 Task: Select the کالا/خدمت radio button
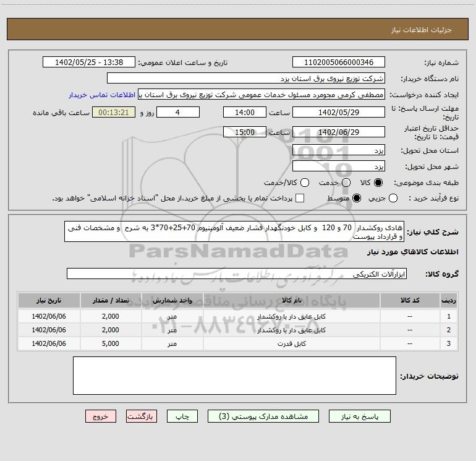click(305, 183)
